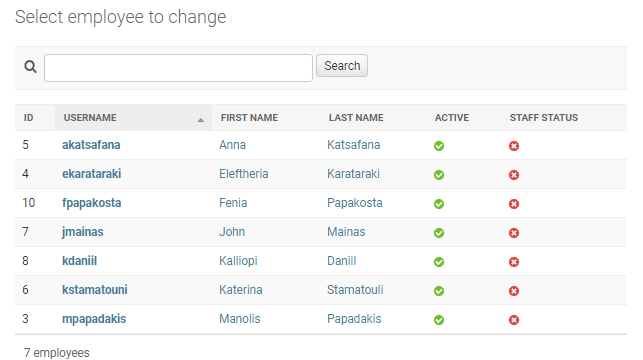Open the akatsafana employee link
Viewport: 643px width, 360px height.
[x=91, y=145]
